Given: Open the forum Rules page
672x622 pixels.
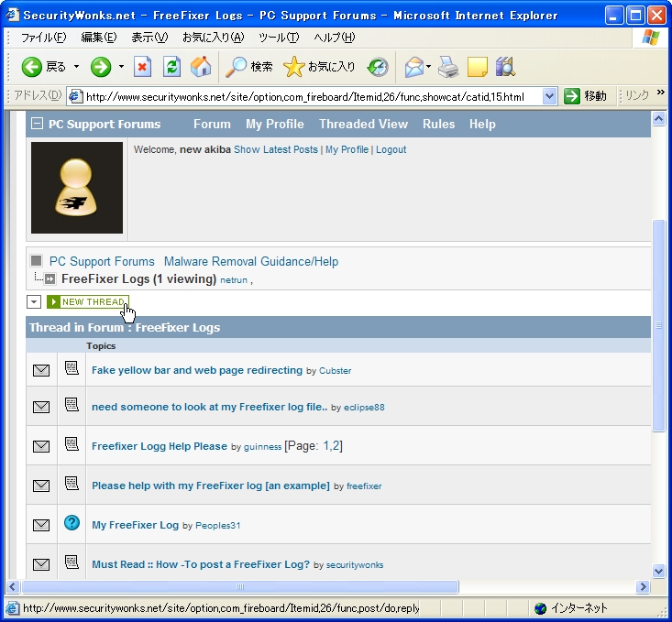Looking at the screenshot, I should pyautogui.click(x=438, y=124).
